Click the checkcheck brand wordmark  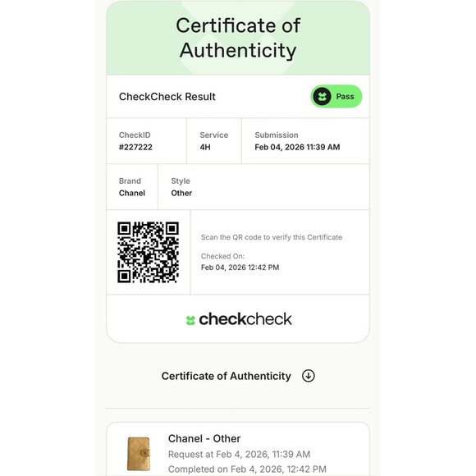[245, 319]
